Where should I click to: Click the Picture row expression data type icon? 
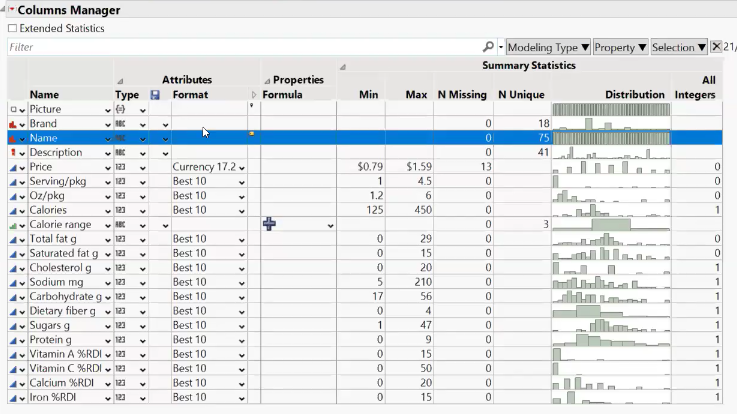click(x=120, y=109)
